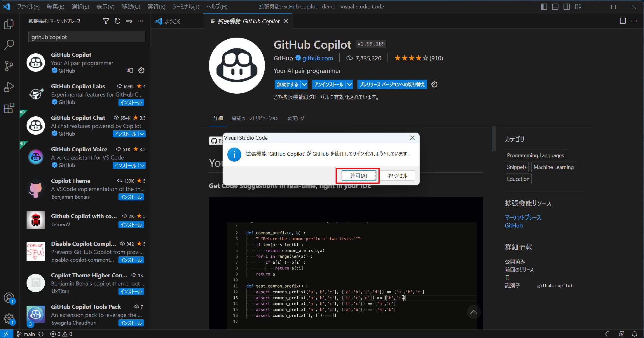
Task: Open the github.com publisher link
Action: click(317, 58)
